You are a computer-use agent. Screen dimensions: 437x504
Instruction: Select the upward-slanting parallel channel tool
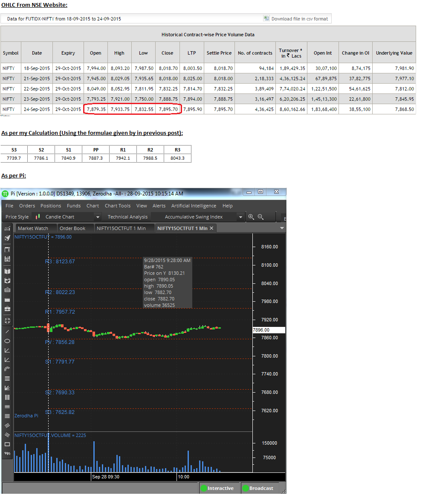7,425
